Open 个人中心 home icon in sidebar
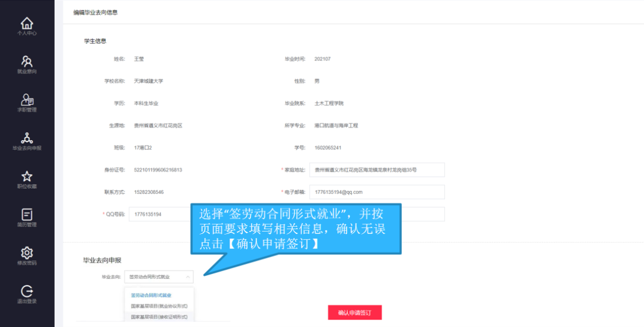644x327 pixels. [27, 24]
